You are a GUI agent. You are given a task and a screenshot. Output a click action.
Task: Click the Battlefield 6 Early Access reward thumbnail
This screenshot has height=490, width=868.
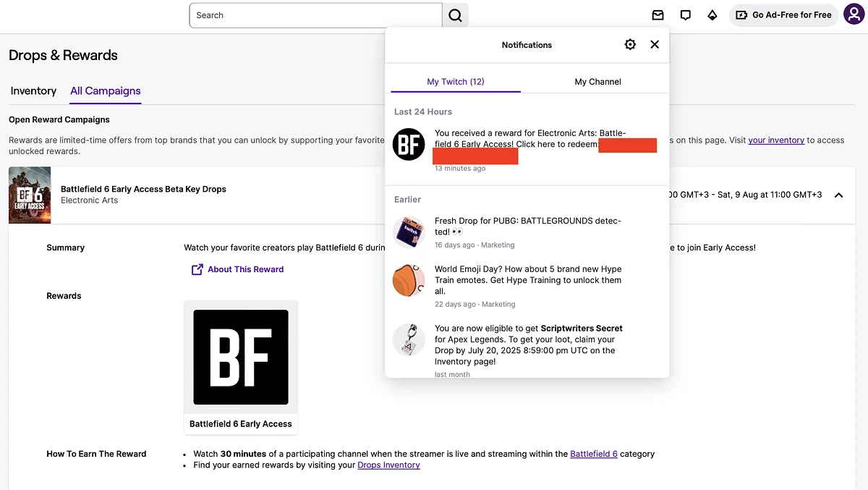tap(241, 358)
